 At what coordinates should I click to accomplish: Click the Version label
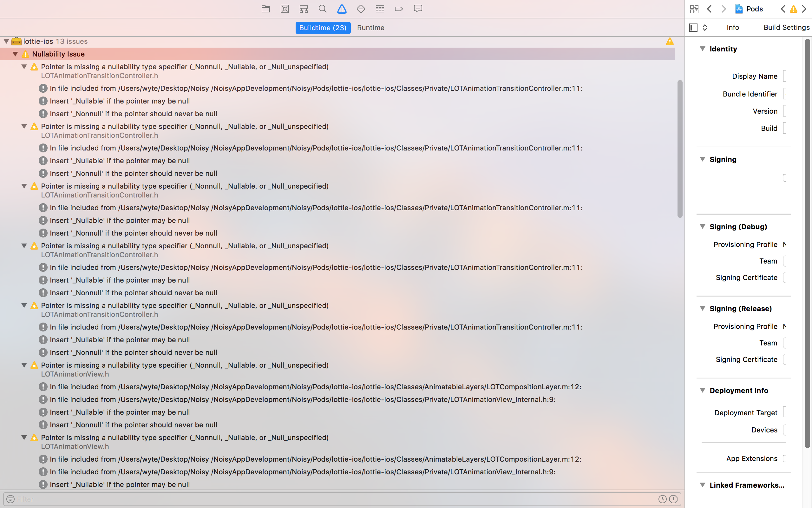pos(765,111)
